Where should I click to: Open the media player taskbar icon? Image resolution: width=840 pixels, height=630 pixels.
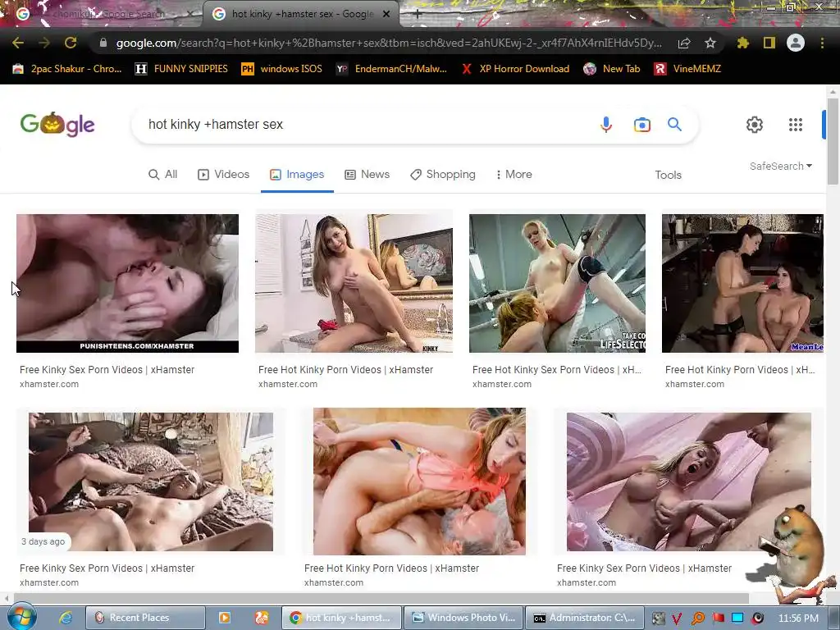coord(225,618)
